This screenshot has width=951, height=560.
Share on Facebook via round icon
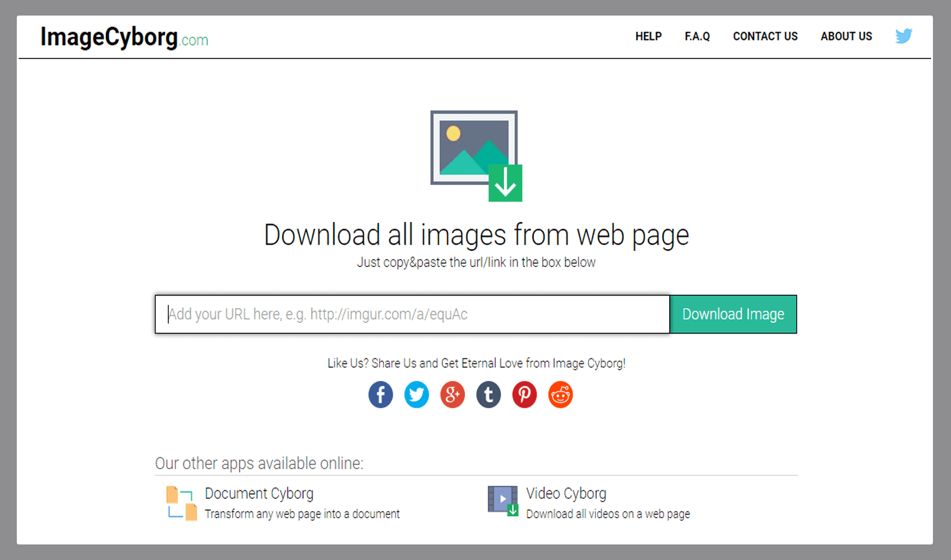[x=380, y=394]
